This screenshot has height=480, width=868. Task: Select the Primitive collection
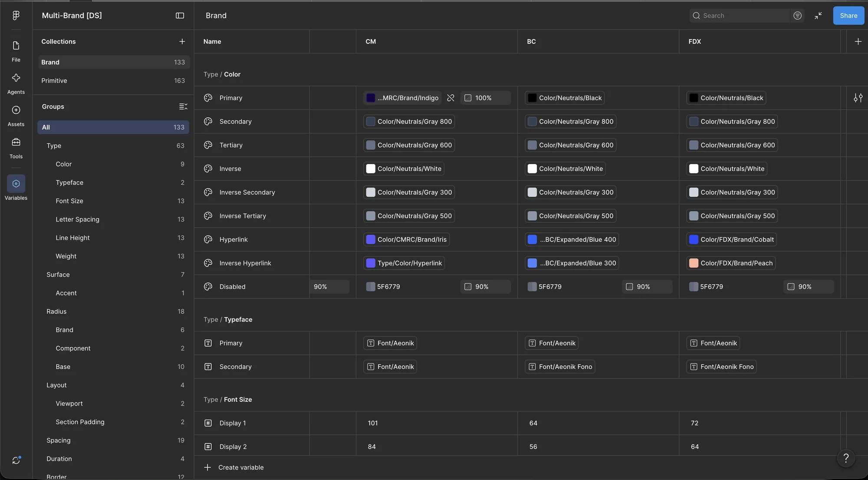113,81
